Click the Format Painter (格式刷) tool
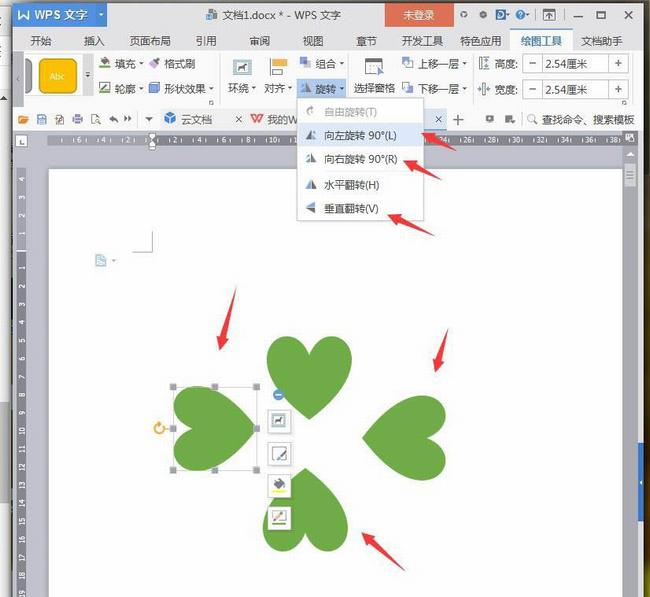 tap(172, 63)
